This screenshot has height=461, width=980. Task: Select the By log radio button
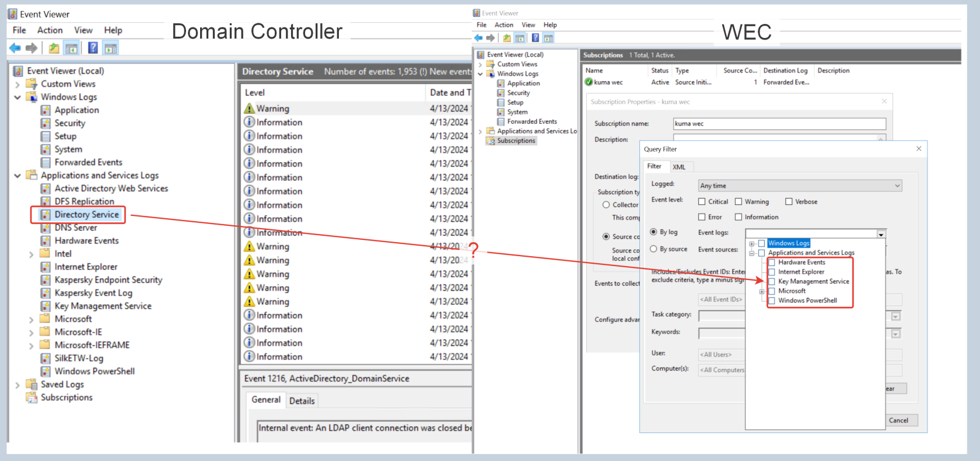(653, 232)
